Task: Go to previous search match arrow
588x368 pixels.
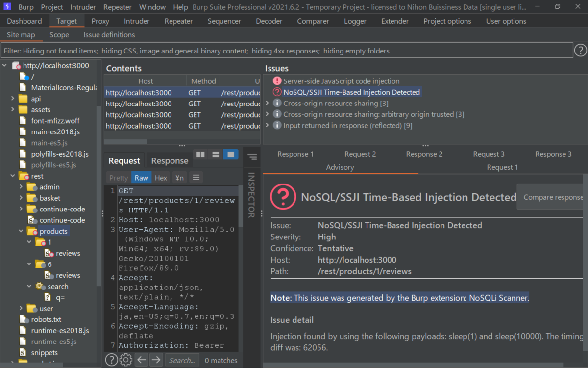Action: [142, 360]
